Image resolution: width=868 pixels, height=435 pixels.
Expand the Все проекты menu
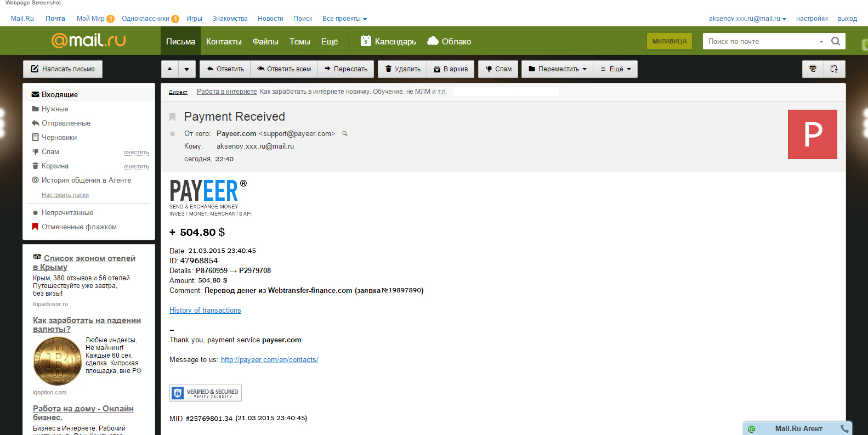pos(344,19)
